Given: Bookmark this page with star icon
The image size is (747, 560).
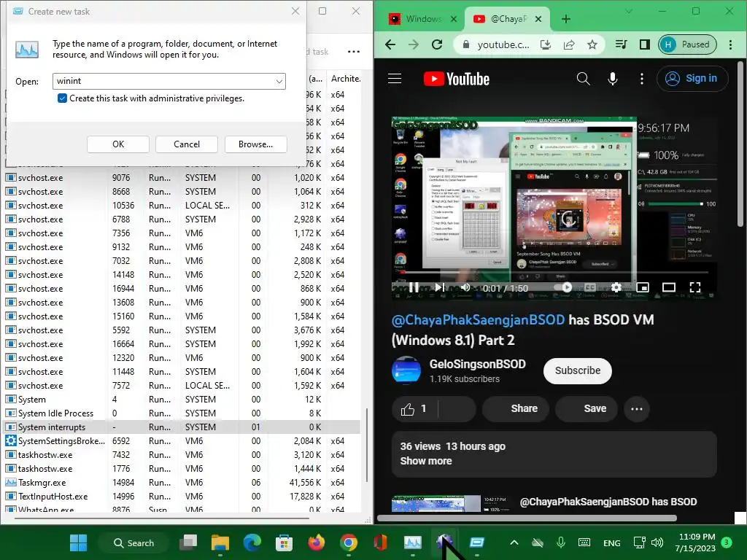Looking at the screenshot, I should 592,44.
